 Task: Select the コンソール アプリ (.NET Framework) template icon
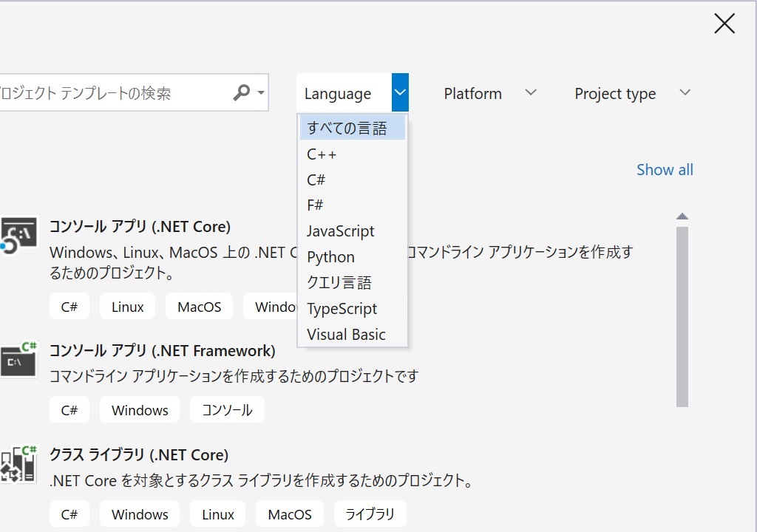18,360
